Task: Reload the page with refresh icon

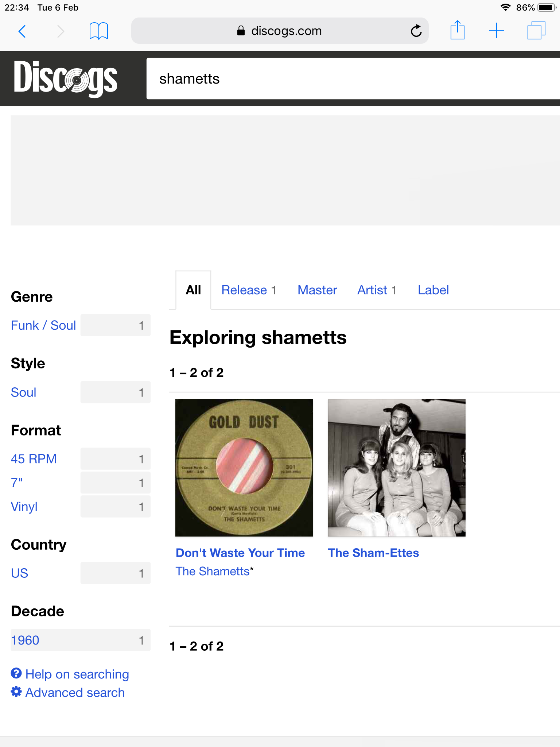Action: point(416,31)
